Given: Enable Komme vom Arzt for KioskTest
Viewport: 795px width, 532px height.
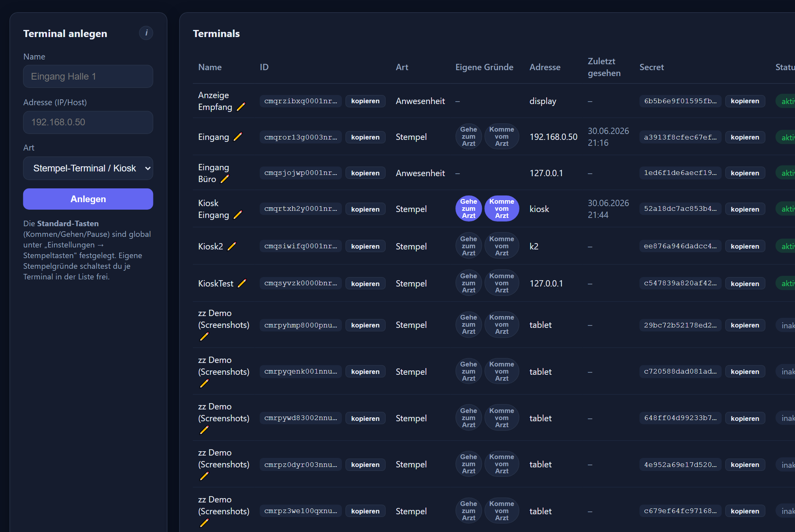Looking at the screenshot, I should pyautogui.click(x=502, y=283).
